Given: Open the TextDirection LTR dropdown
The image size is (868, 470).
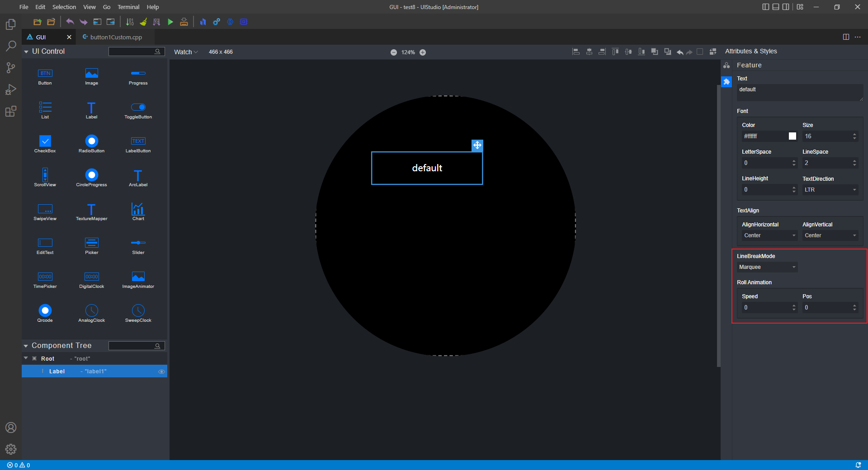Looking at the screenshot, I should 830,190.
